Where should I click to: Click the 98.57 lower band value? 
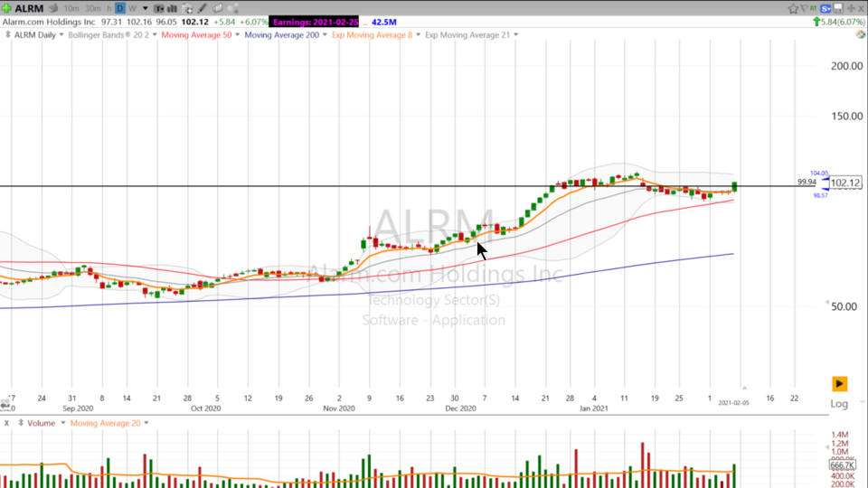pos(820,195)
